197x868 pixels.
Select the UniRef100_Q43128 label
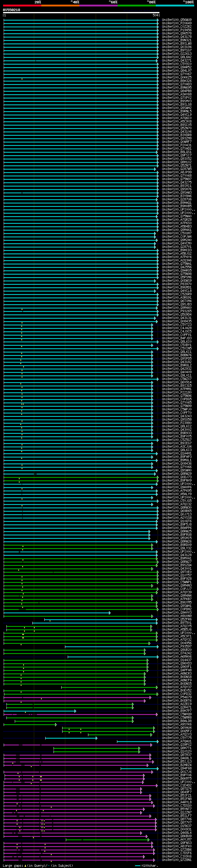(x=177, y=555)
